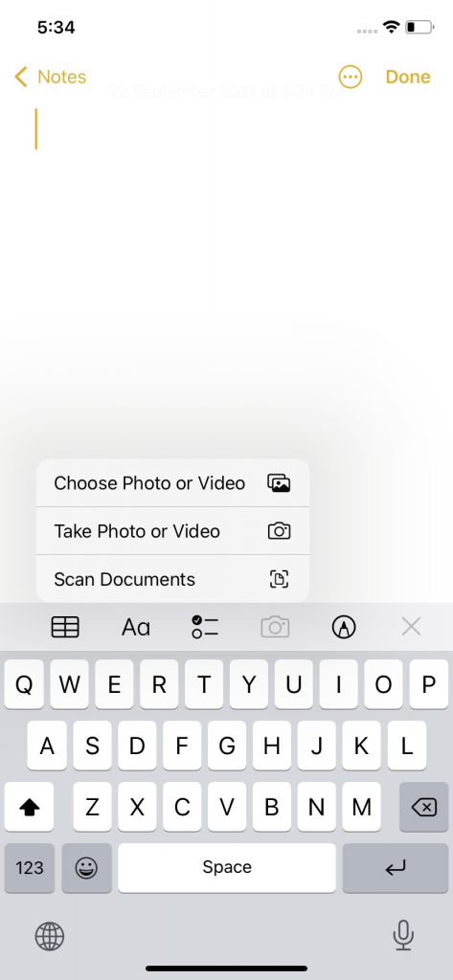Add a checklist with the checklist icon
The image size is (453, 980).
point(205,627)
